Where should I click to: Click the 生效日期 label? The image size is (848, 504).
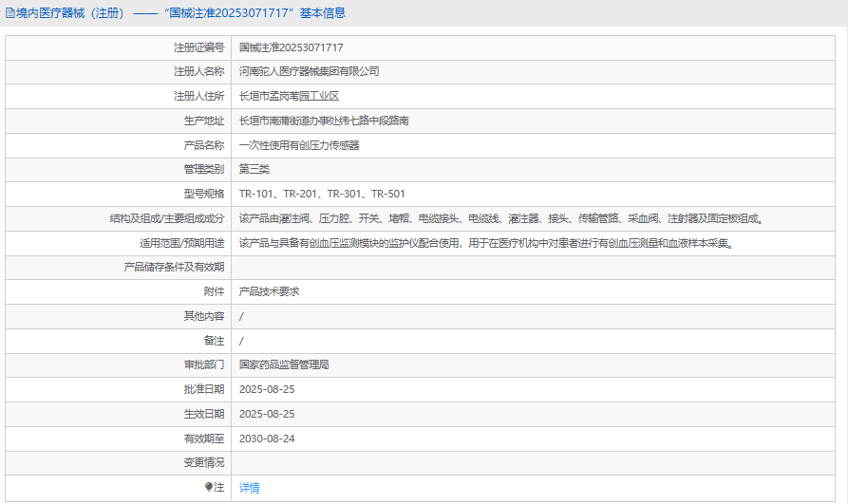(x=204, y=414)
